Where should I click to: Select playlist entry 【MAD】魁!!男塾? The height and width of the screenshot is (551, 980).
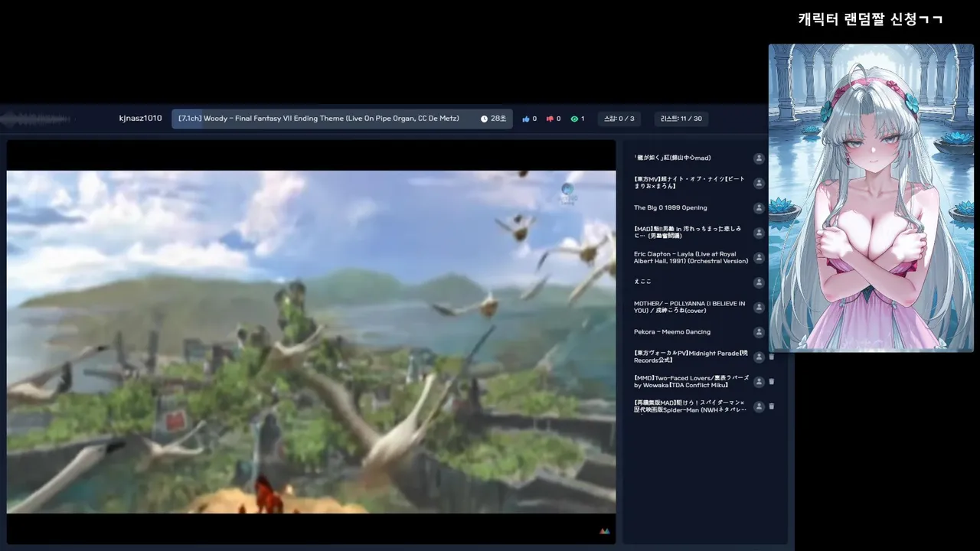click(x=688, y=233)
